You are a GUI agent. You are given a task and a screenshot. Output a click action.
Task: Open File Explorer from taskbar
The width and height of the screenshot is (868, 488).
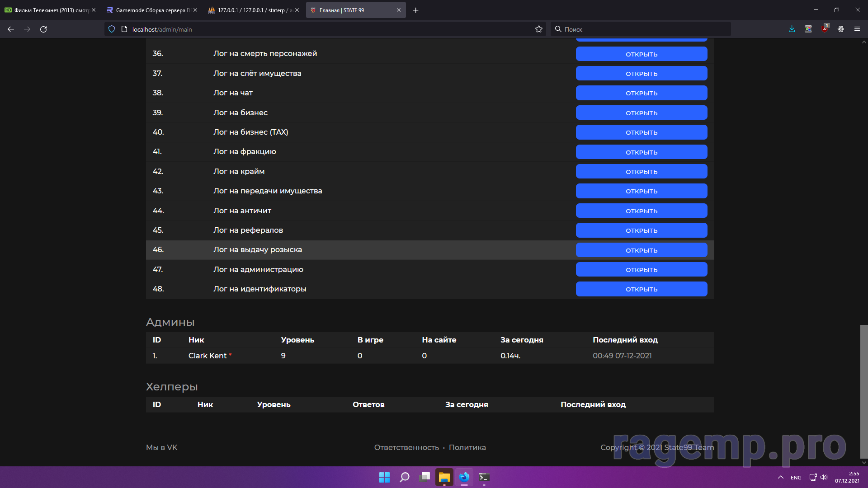click(444, 477)
